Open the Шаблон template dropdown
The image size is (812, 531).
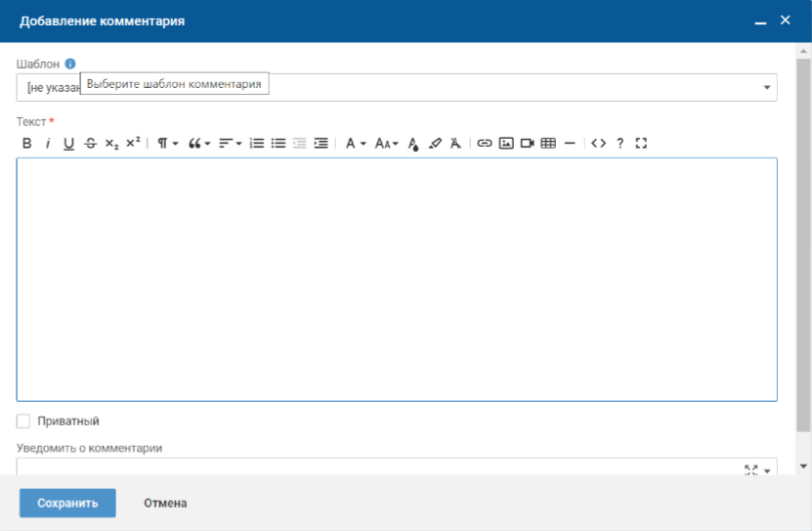pyautogui.click(x=767, y=88)
